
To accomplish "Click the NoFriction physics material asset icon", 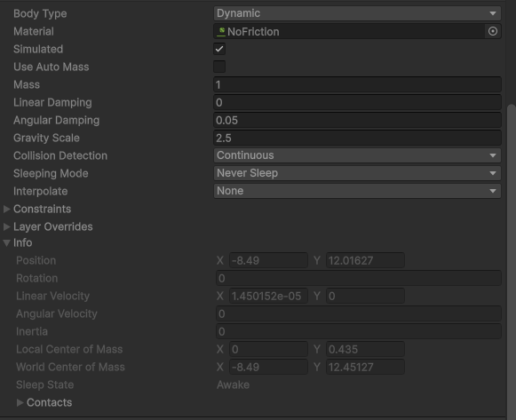I will point(221,32).
